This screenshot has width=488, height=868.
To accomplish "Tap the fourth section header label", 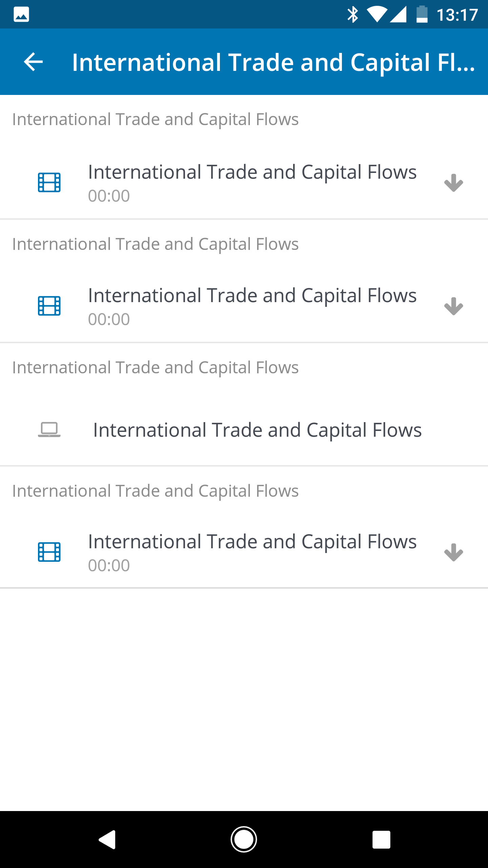I will 156,491.
